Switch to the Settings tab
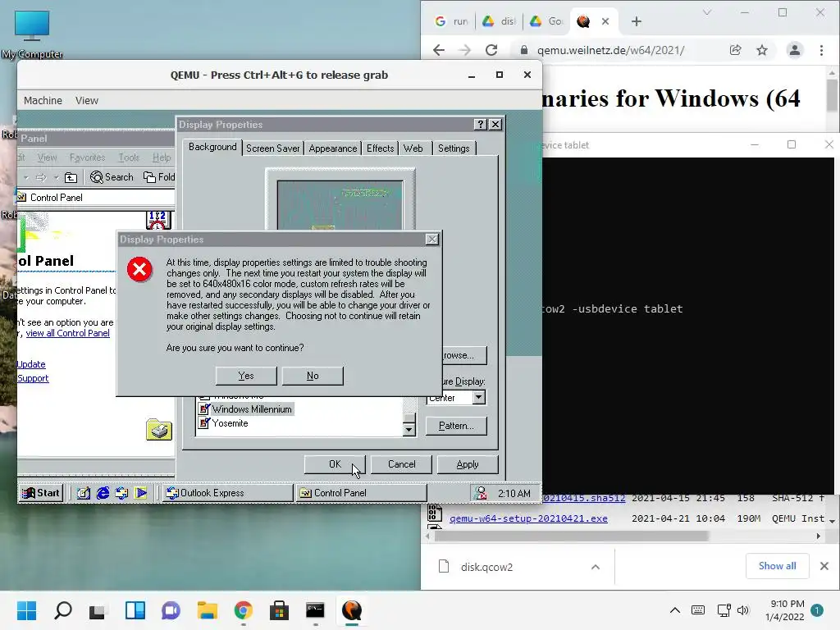Viewport: 840px width, 630px height. click(454, 148)
